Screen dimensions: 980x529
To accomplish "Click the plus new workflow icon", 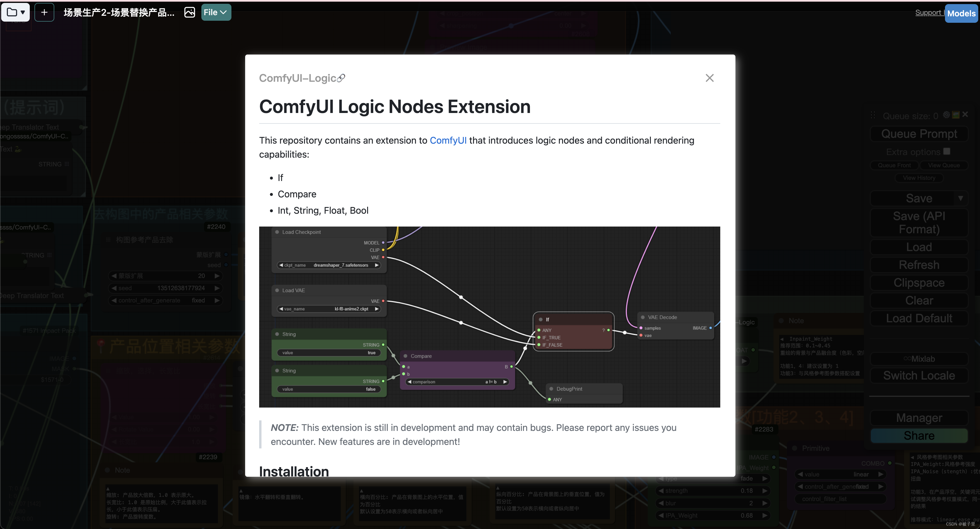I will pyautogui.click(x=44, y=12).
